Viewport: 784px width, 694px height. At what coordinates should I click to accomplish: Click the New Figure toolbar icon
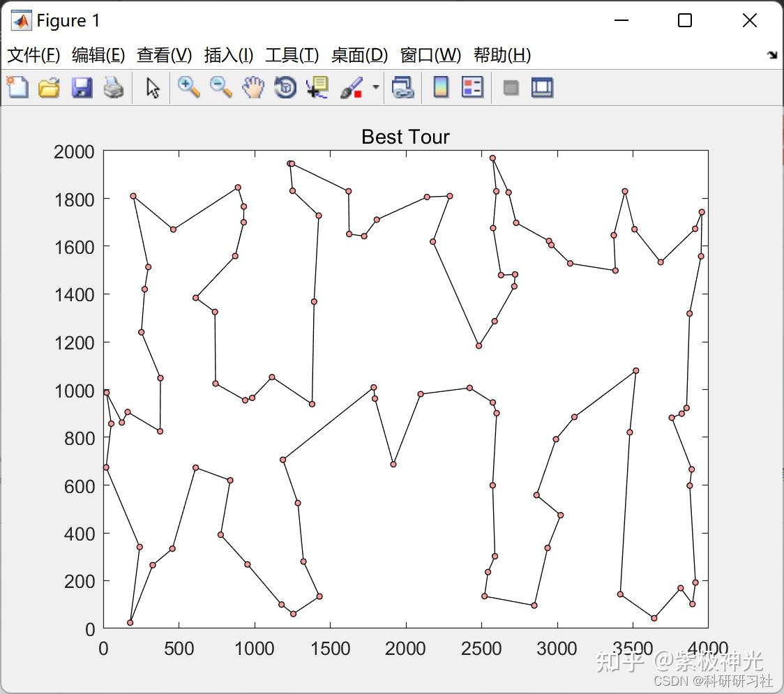pyautogui.click(x=17, y=87)
